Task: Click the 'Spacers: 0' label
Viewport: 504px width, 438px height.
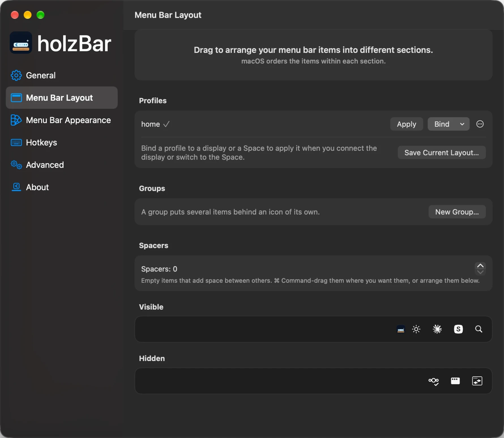Action: tap(159, 269)
